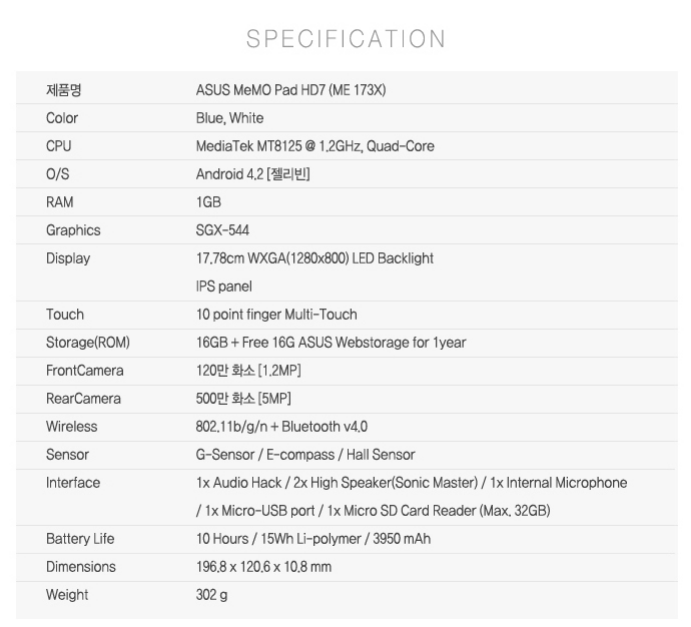The height and width of the screenshot is (627, 691).
Task: Click the 16GB ASUS Webstorage value
Action: pos(331,342)
